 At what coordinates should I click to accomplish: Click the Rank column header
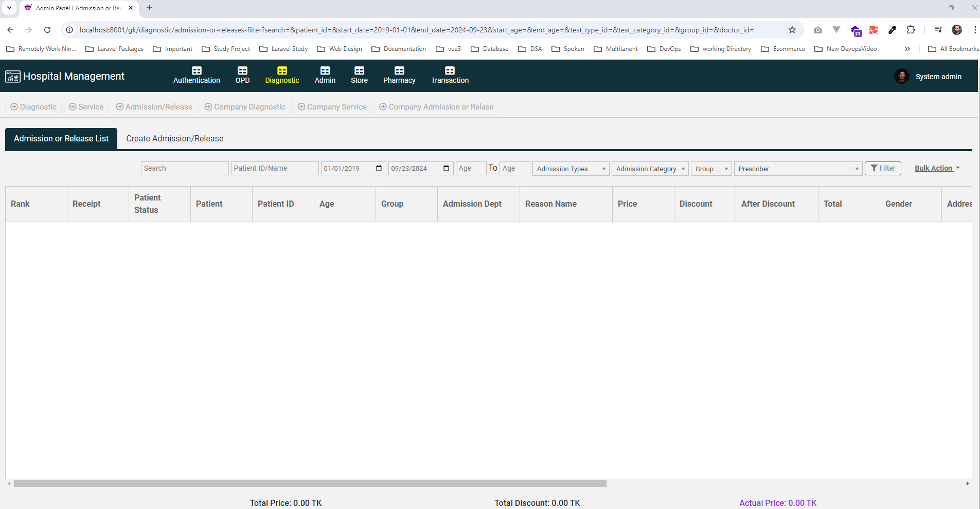[36, 204]
